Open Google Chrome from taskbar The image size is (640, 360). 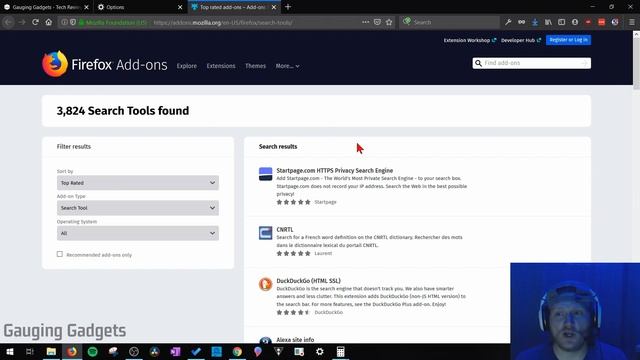237,351
